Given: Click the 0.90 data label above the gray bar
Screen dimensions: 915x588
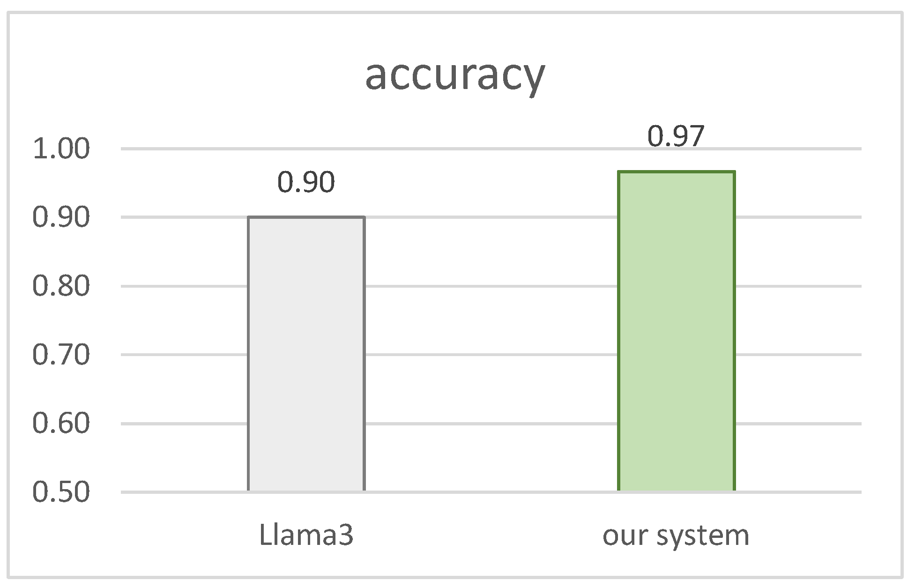Looking at the screenshot, I should coord(306,182).
